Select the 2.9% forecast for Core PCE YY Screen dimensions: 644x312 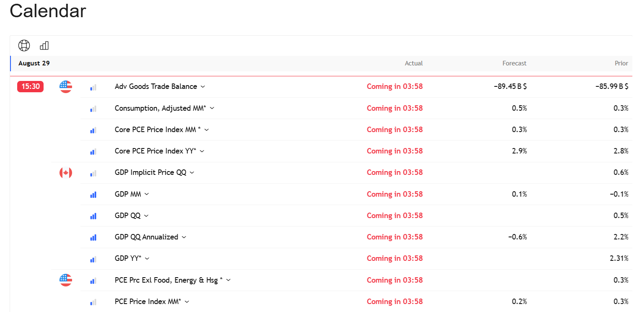tap(520, 151)
